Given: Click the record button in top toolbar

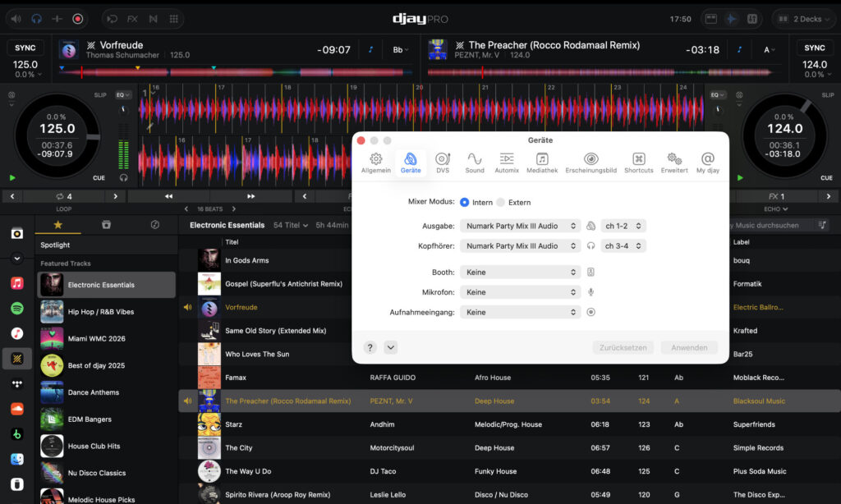Looking at the screenshot, I should pos(78,19).
